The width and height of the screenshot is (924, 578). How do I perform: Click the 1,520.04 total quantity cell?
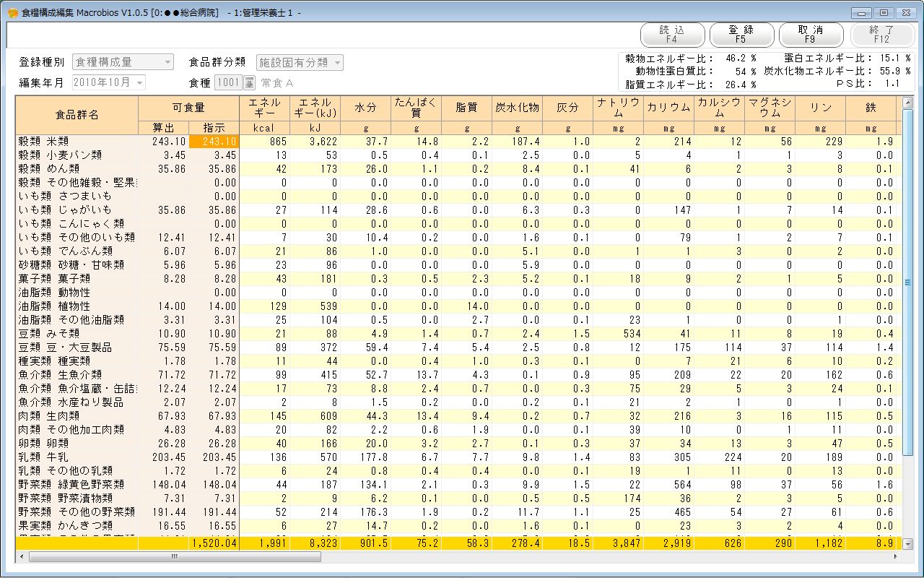(214, 544)
